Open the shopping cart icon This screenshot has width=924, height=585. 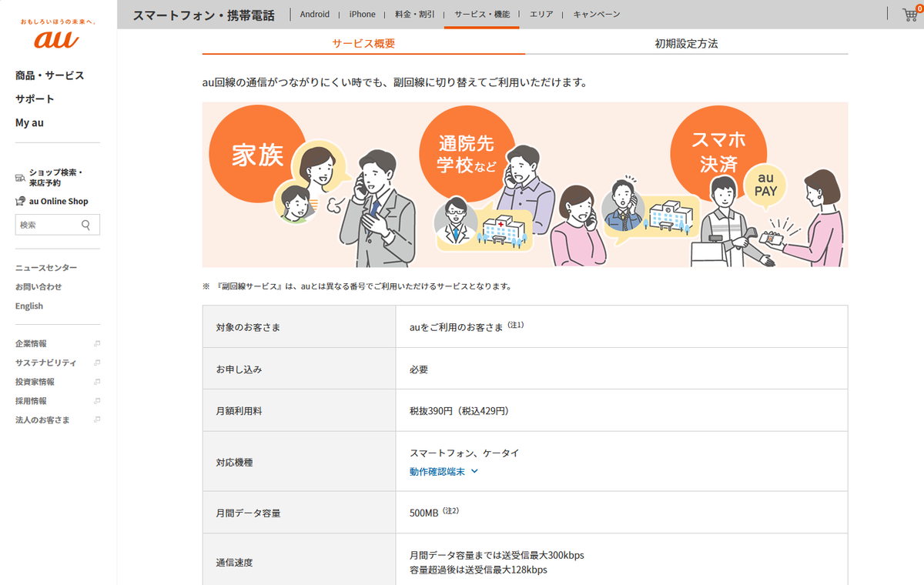[911, 14]
